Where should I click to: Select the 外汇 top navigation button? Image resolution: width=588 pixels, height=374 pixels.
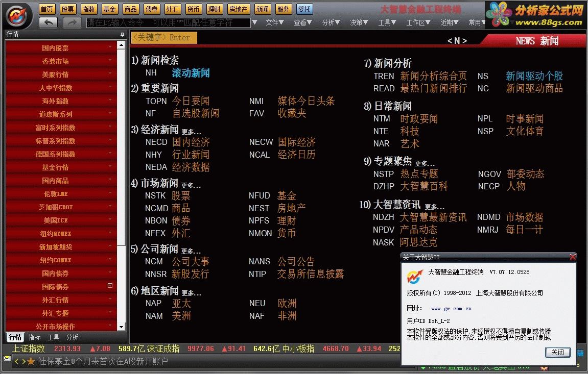coord(172,9)
